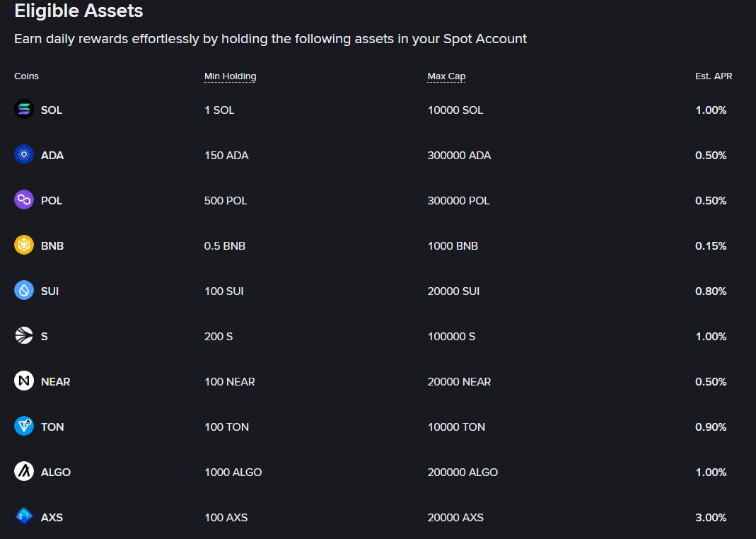756x539 pixels.
Task: Click the Est. APR column header
Action: pos(714,76)
